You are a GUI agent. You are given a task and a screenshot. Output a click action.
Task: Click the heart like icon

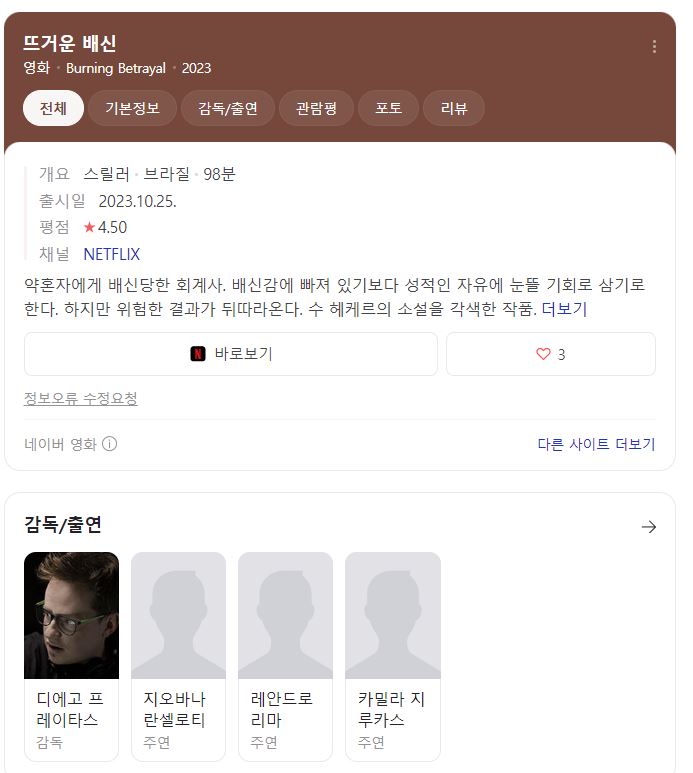pyautogui.click(x=543, y=354)
